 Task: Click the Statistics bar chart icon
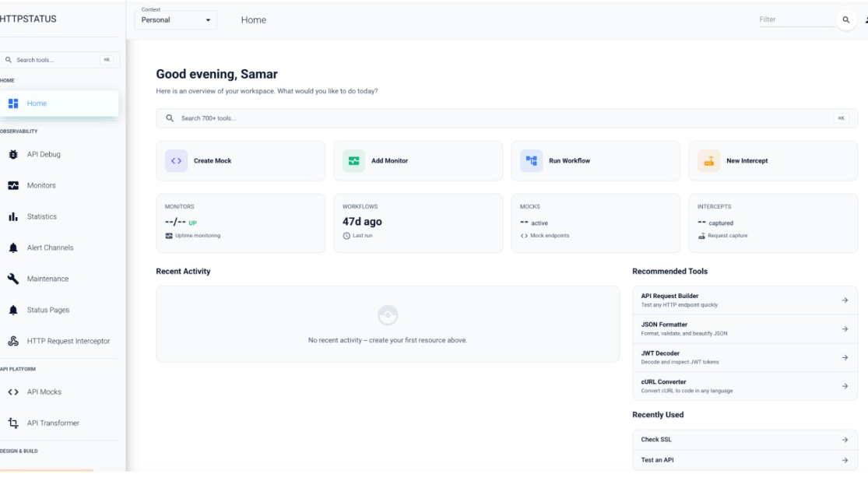[13, 216]
